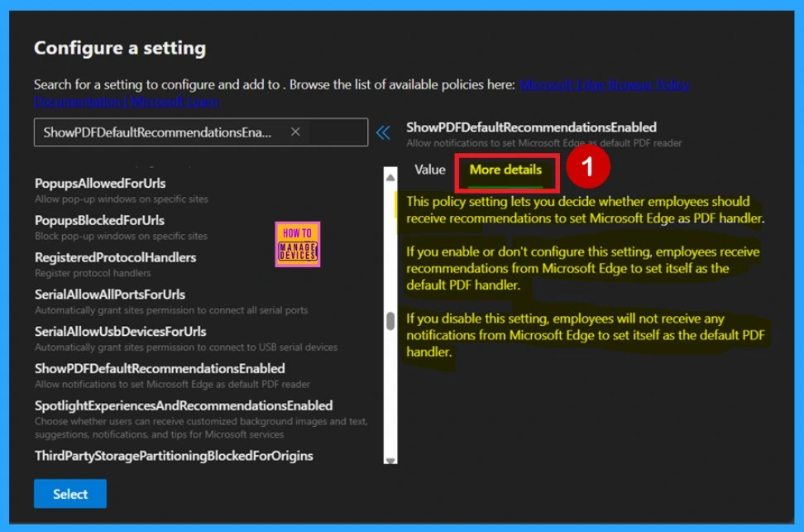Collapse the details pane with the double chevron
804x532 pixels.
(x=382, y=133)
